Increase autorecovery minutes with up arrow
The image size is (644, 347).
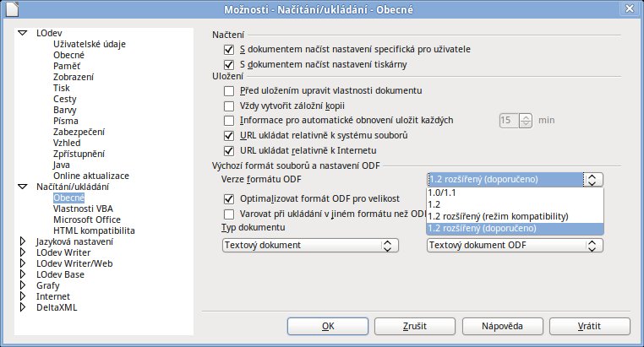[x=526, y=117]
